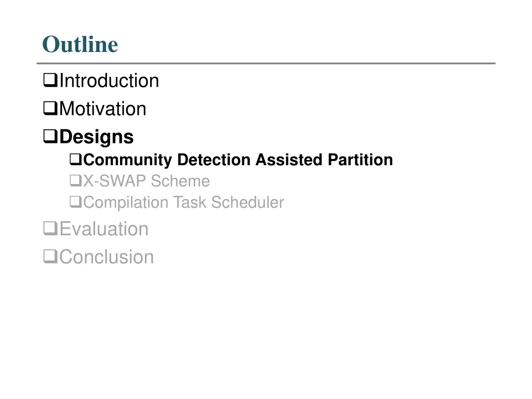Select the Outline slide title
The height and width of the screenshot is (399, 532).
[80, 44]
